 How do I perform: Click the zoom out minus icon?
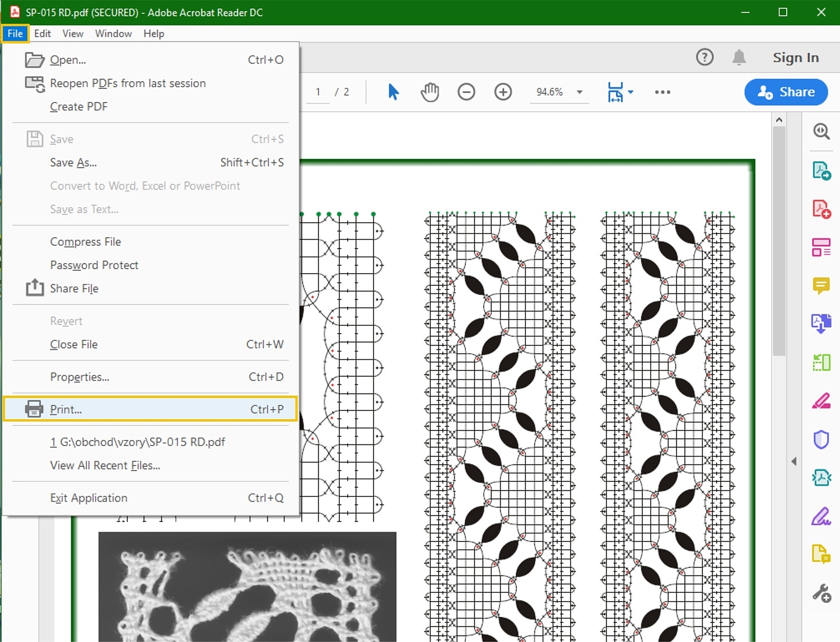466,92
